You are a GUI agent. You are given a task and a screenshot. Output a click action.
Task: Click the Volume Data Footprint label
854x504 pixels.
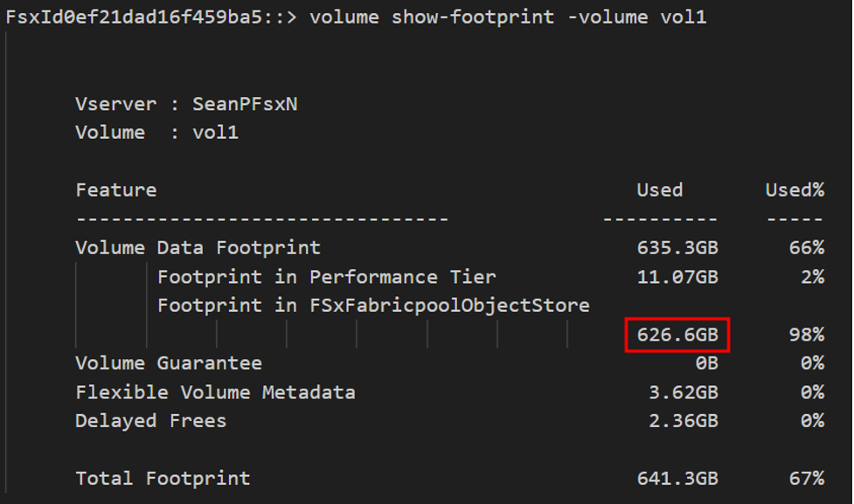click(x=198, y=248)
